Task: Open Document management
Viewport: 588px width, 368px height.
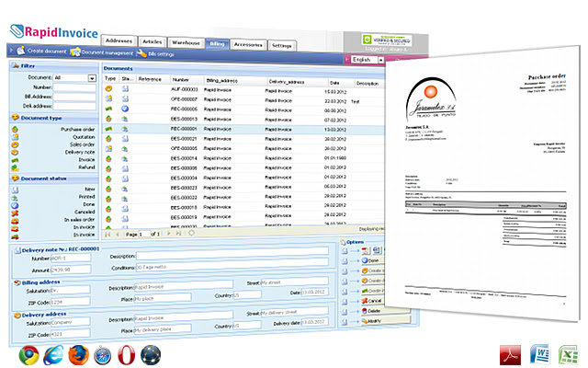Action: pyautogui.click(x=102, y=52)
